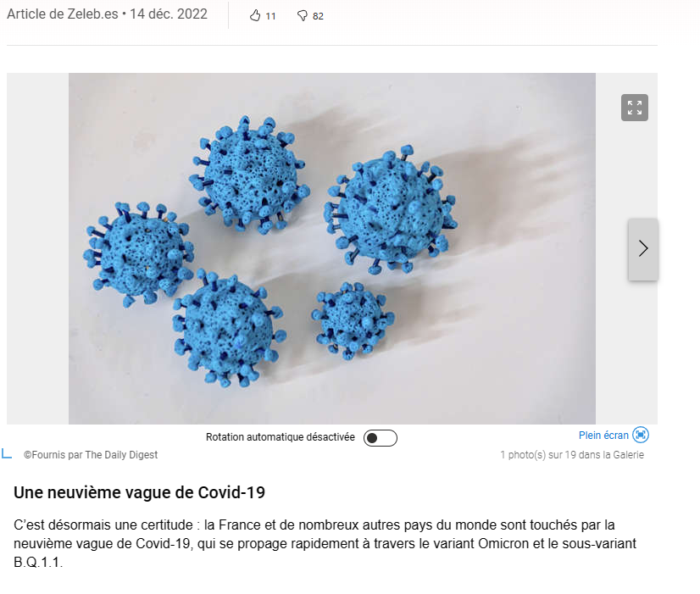Go to next gallery photo arrow
This screenshot has width=700, height=594.
tap(643, 249)
